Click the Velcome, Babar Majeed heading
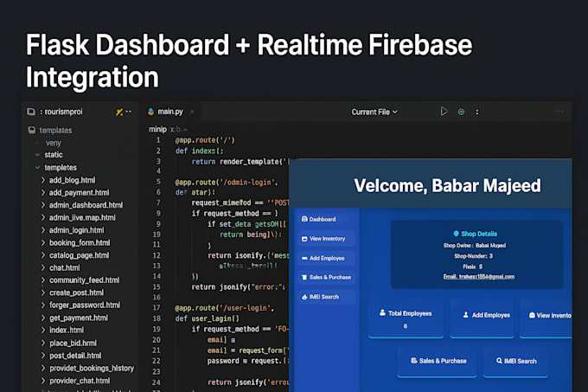This screenshot has height=392, width=588. point(447,185)
